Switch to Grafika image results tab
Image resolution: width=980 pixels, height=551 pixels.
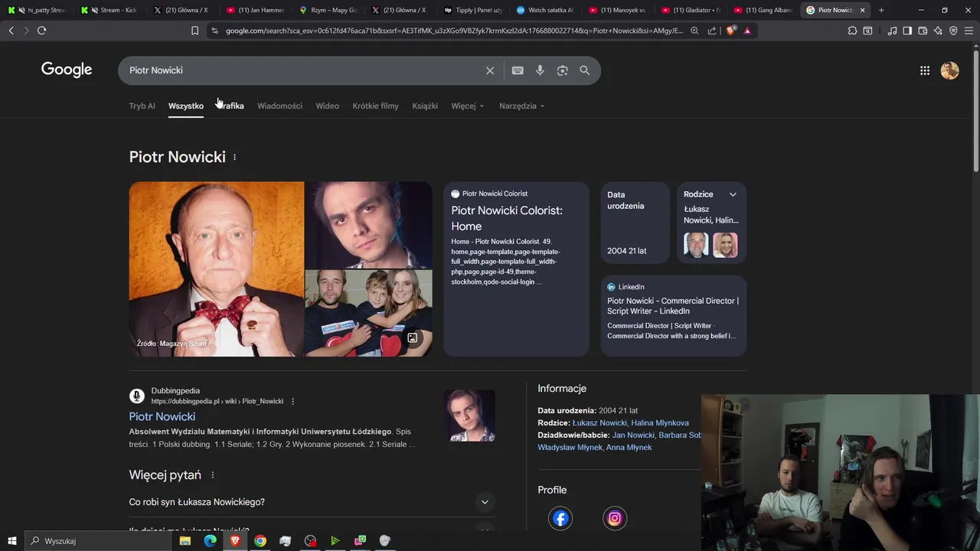(230, 106)
